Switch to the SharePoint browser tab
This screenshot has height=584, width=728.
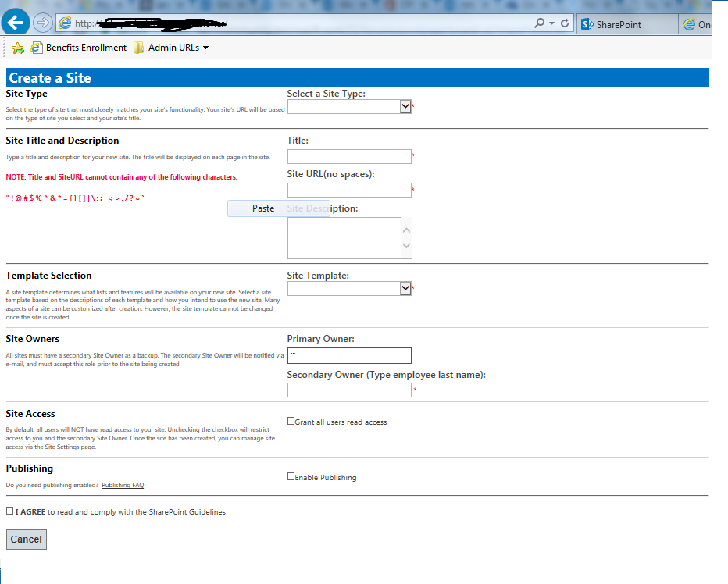click(627, 25)
